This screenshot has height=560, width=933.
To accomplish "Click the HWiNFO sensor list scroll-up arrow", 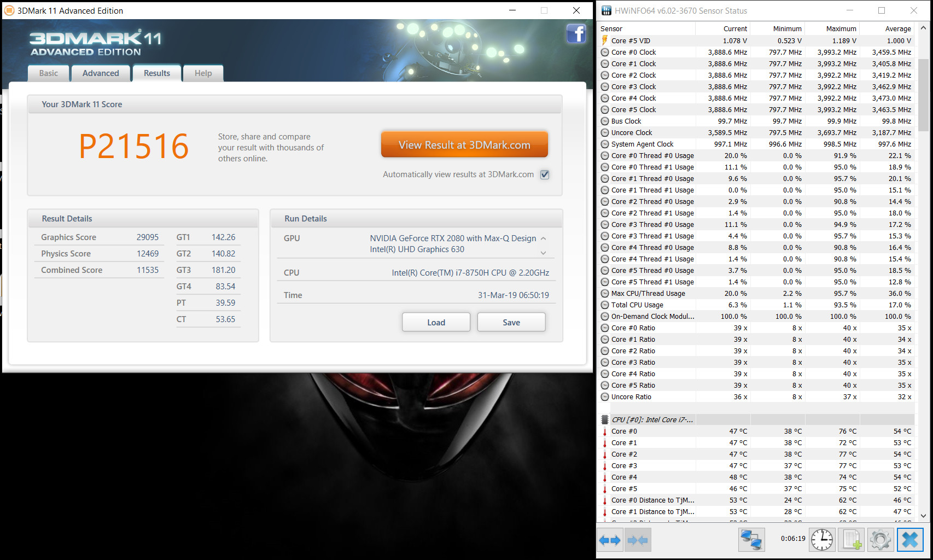I will (x=923, y=27).
